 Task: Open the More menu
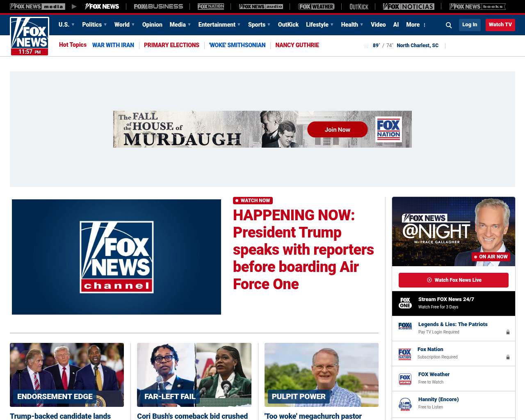pyautogui.click(x=416, y=25)
